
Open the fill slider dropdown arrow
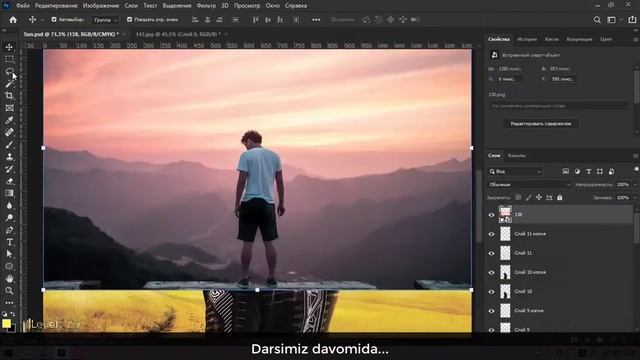click(635, 198)
